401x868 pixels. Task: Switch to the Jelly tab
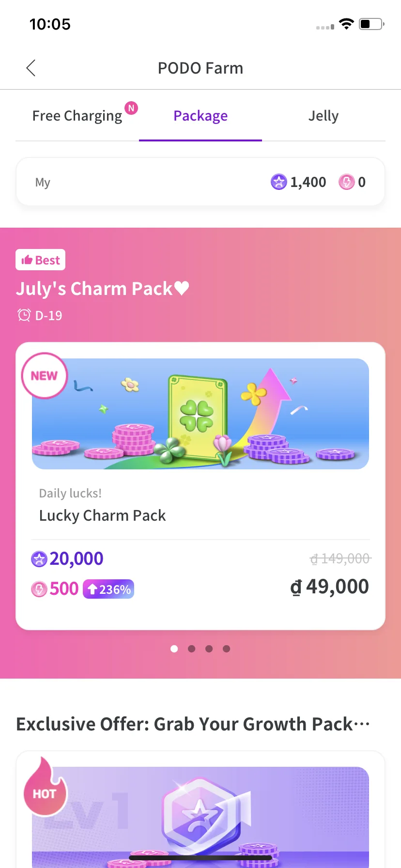(324, 116)
